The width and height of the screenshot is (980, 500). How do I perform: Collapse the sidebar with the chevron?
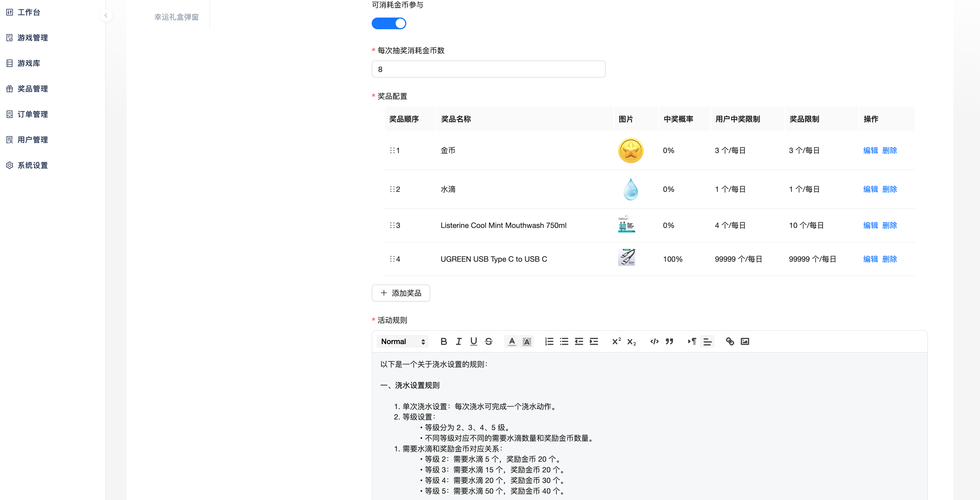[x=106, y=16]
